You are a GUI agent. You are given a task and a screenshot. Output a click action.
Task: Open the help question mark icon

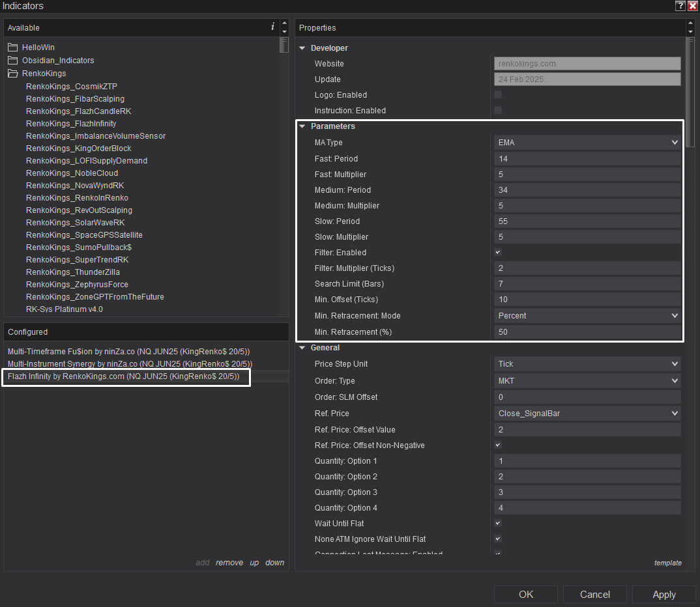680,6
